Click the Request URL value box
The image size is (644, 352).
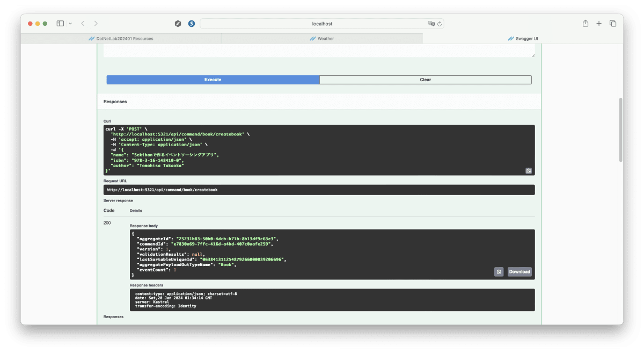click(319, 190)
